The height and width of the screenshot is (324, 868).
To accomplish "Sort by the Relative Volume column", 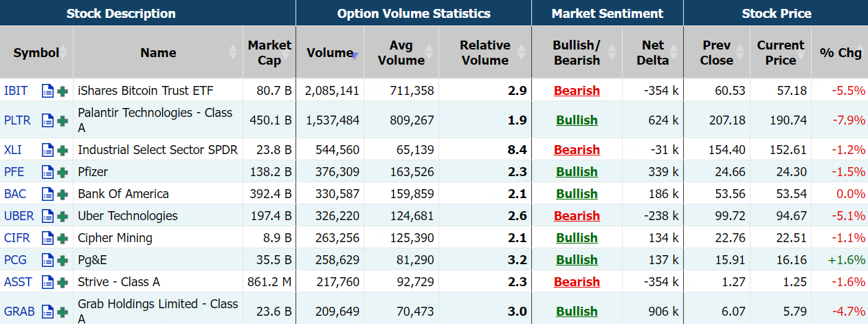I will (485, 53).
